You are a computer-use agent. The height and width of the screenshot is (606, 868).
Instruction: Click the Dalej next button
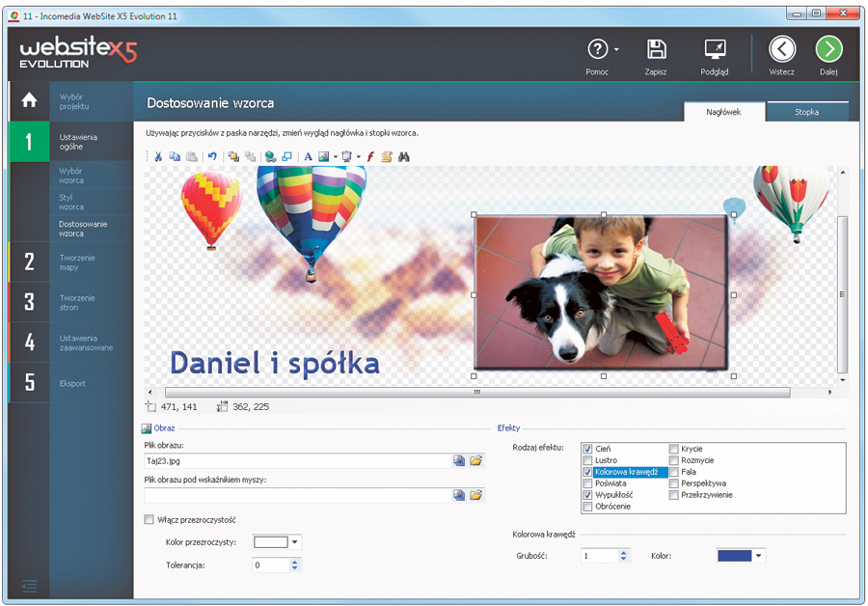click(x=828, y=50)
